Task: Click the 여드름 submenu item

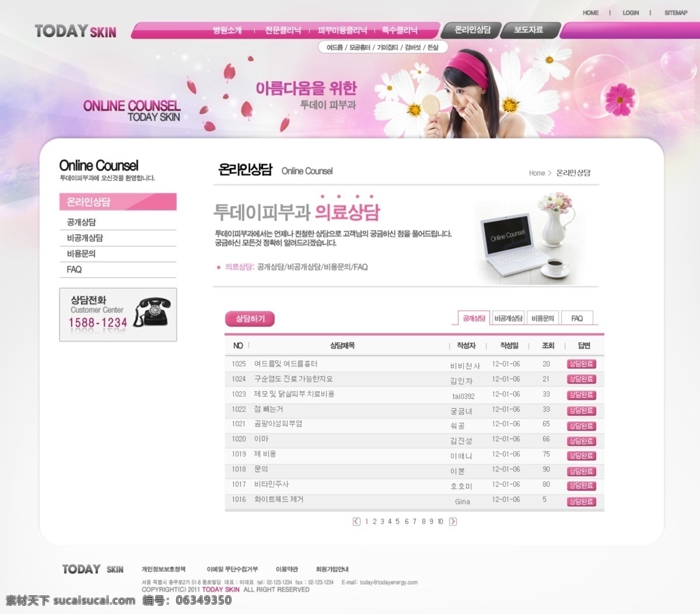Action: tap(334, 47)
